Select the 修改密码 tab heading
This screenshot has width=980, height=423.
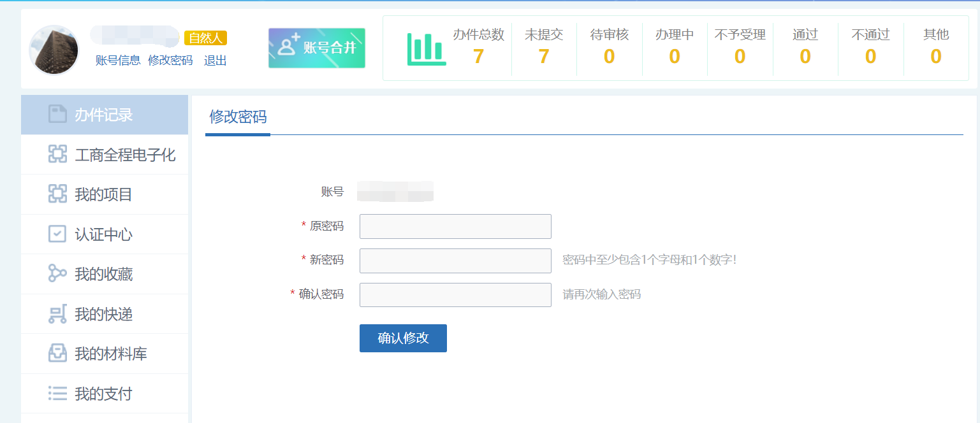pyautogui.click(x=238, y=117)
